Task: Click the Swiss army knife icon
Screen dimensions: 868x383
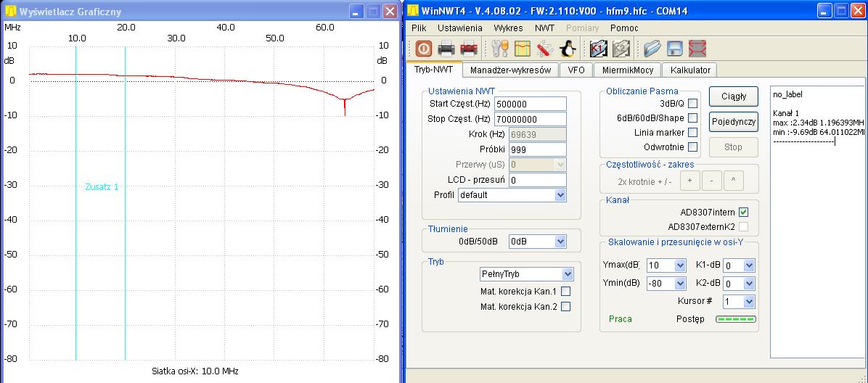Action: (x=545, y=49)
